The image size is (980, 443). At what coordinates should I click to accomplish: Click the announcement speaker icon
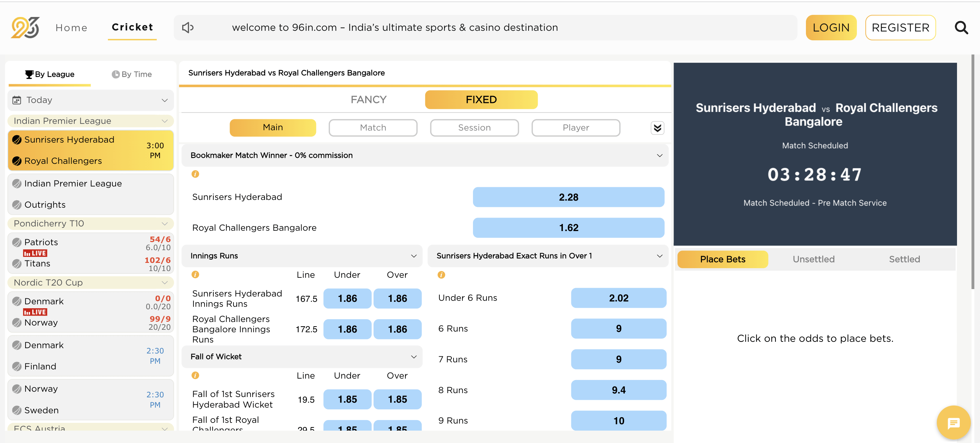[188, 27]
